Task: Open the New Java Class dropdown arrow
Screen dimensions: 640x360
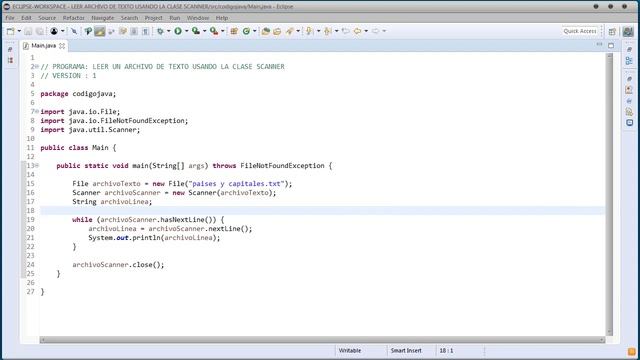Action: (255, 31)
